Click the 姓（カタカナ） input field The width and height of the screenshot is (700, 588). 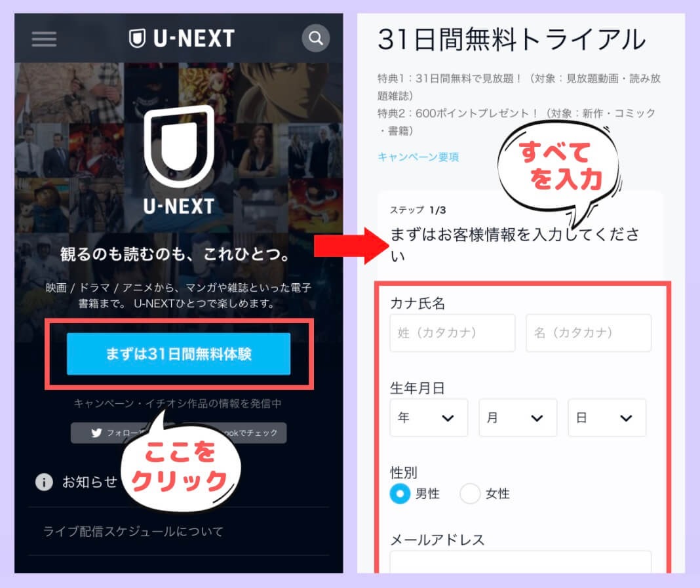pos(452,332)
